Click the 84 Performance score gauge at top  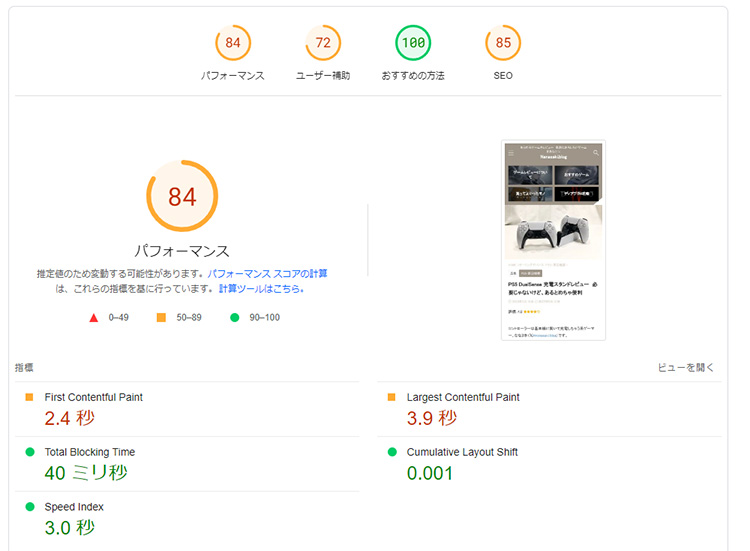pyautogui.click(x=233, y=43)
